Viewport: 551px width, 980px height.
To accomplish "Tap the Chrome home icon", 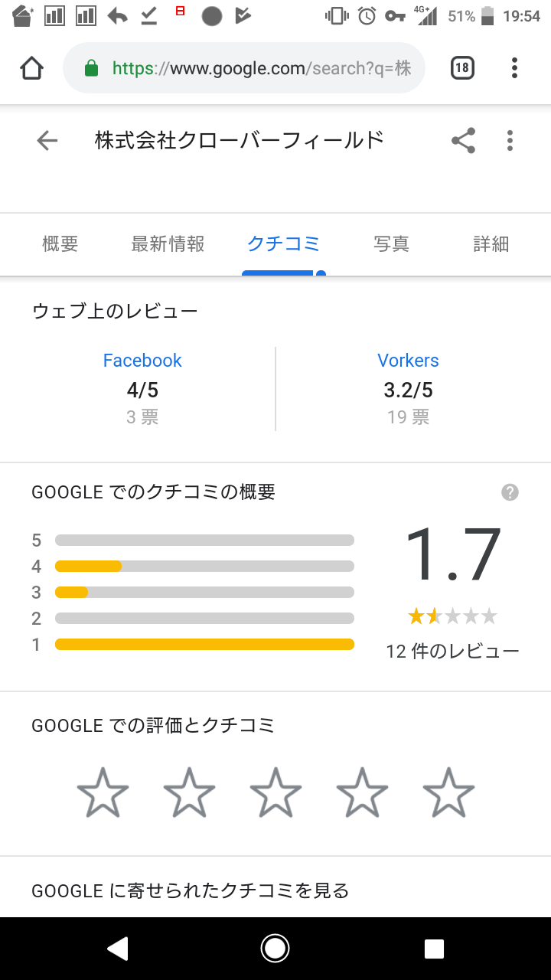I will point(31,68).
